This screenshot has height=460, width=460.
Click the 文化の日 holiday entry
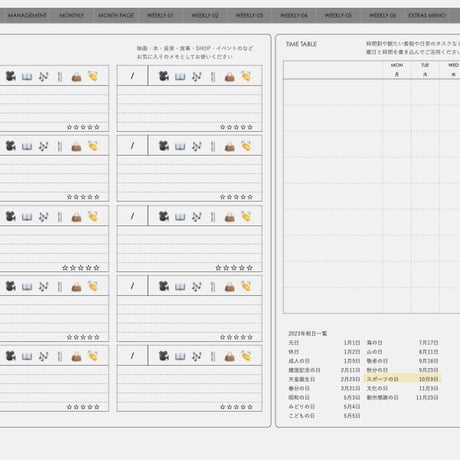(377, 388)
